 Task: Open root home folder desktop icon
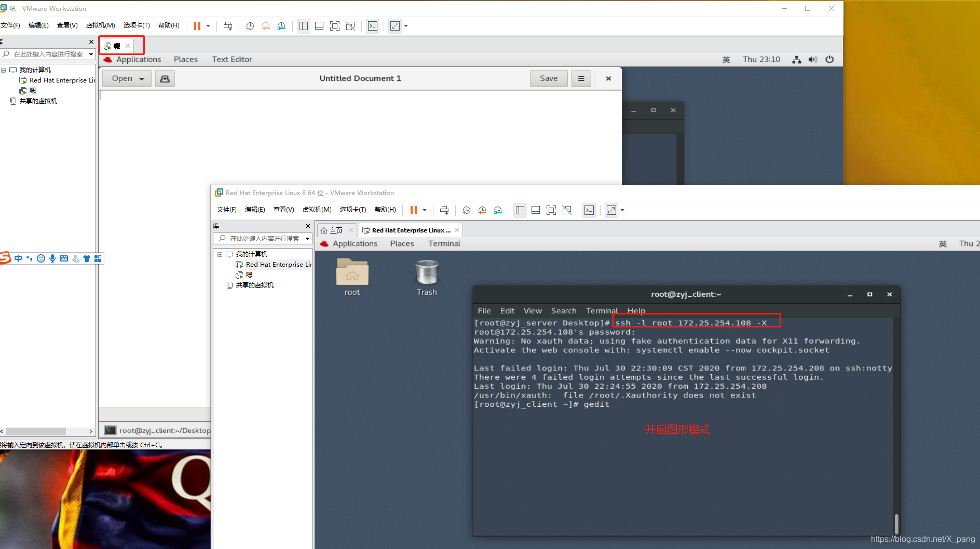(352, 277)
